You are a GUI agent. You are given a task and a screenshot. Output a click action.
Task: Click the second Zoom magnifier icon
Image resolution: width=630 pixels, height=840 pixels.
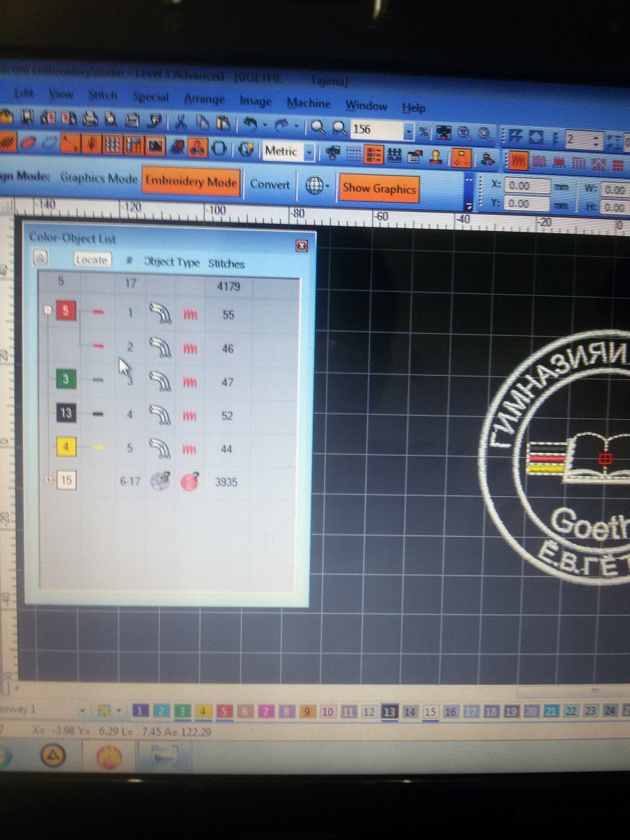[x=339, y=129]
